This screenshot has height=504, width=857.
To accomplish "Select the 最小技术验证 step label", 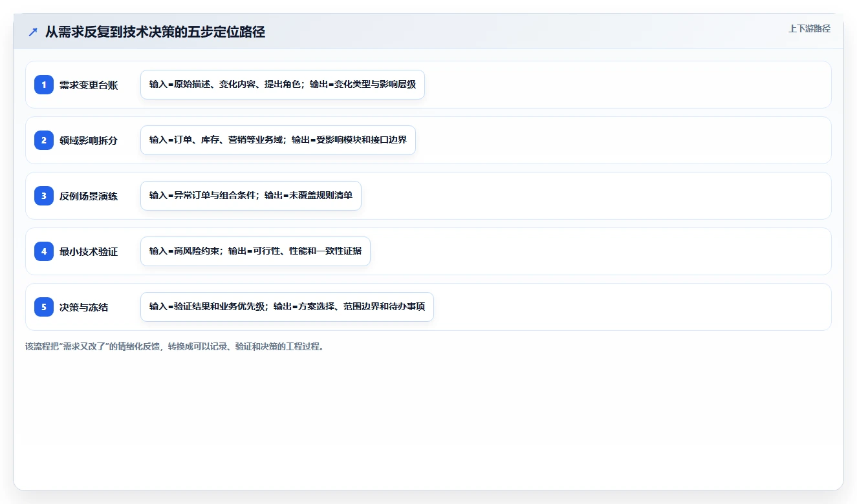I will click(89, 251).
